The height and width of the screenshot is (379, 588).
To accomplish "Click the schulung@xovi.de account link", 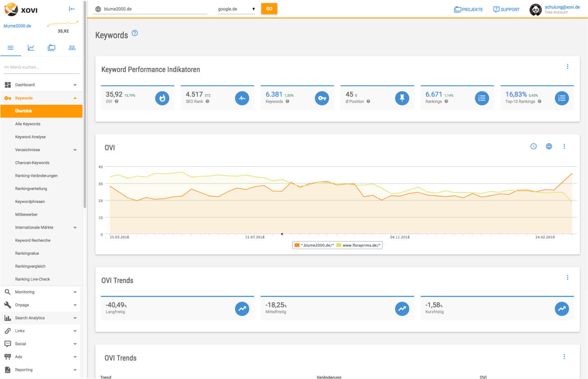I will 562,7.
